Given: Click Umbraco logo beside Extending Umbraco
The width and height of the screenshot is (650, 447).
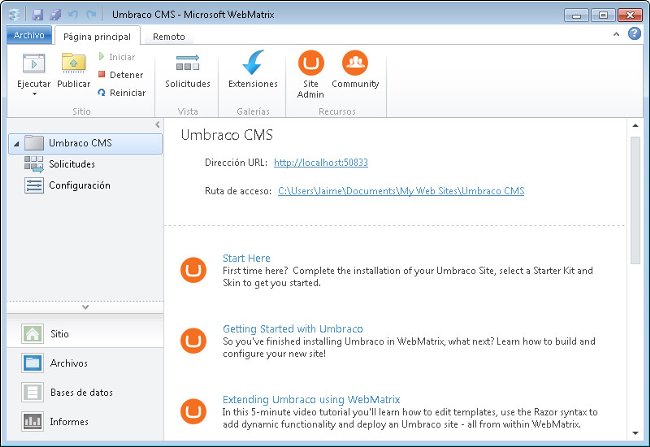Looking at the screenshot, I should [193, 411].
